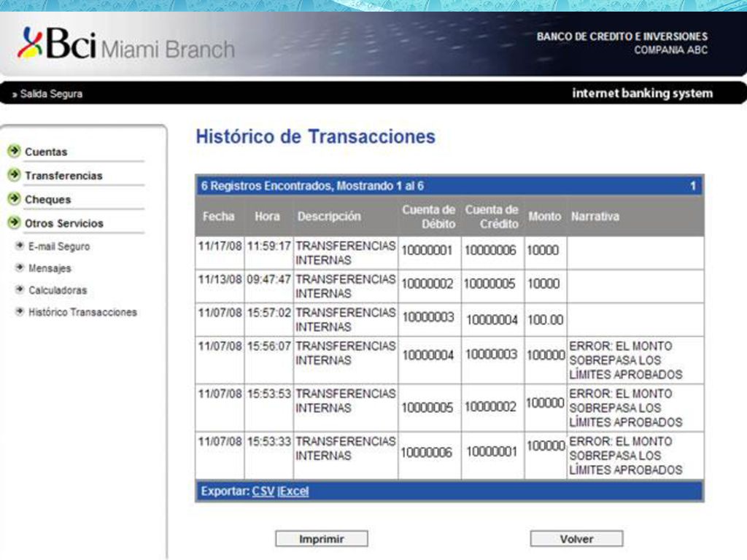Export records to Excel

(x=294, y=491)
